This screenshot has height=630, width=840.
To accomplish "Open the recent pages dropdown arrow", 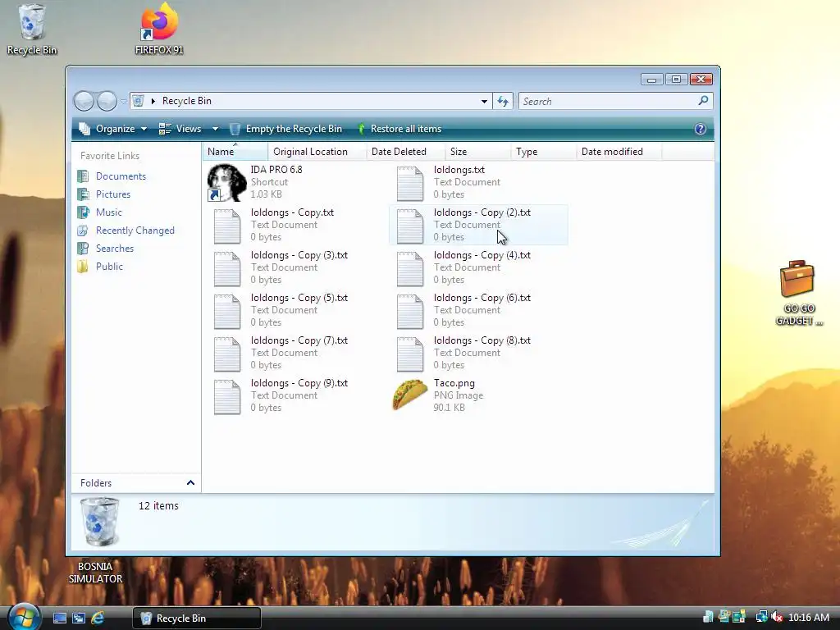I will click(124, 101).
